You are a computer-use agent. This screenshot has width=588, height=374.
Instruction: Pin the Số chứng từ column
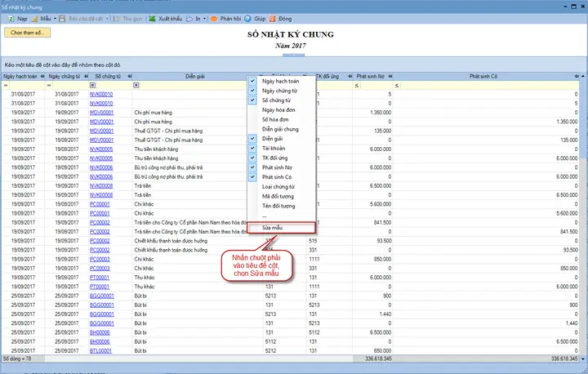[x=129, y=76]
